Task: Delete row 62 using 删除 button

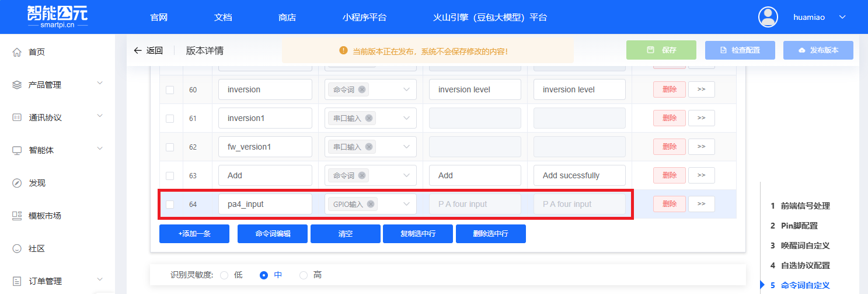Action: tap(669, 147)
